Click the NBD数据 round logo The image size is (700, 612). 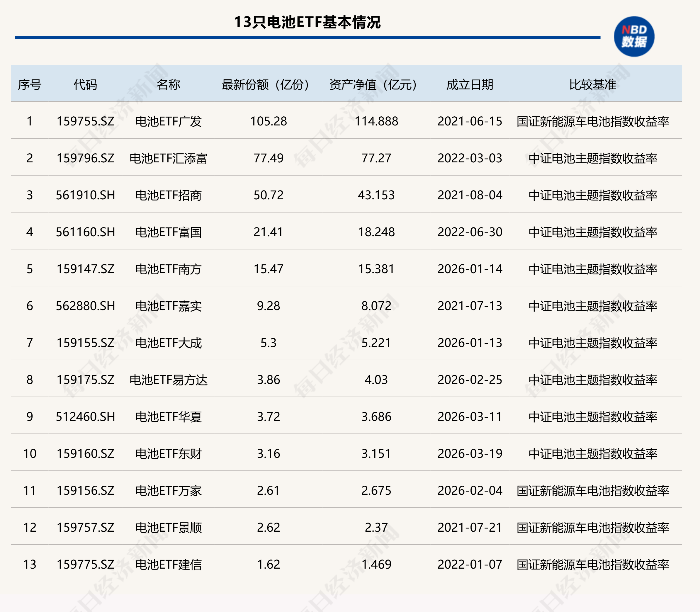coord(634,37)
